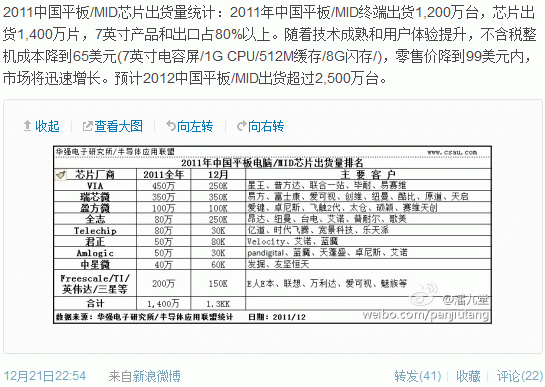
Task: Click the small pencil icon beside 芯片厂商 header
Action: pos(60,175)
